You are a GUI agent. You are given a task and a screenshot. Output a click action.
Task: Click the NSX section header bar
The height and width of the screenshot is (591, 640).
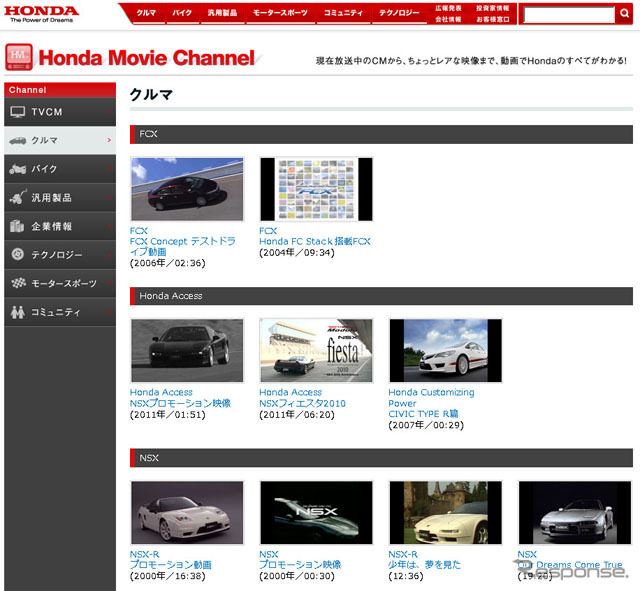[x=381, y=458]
